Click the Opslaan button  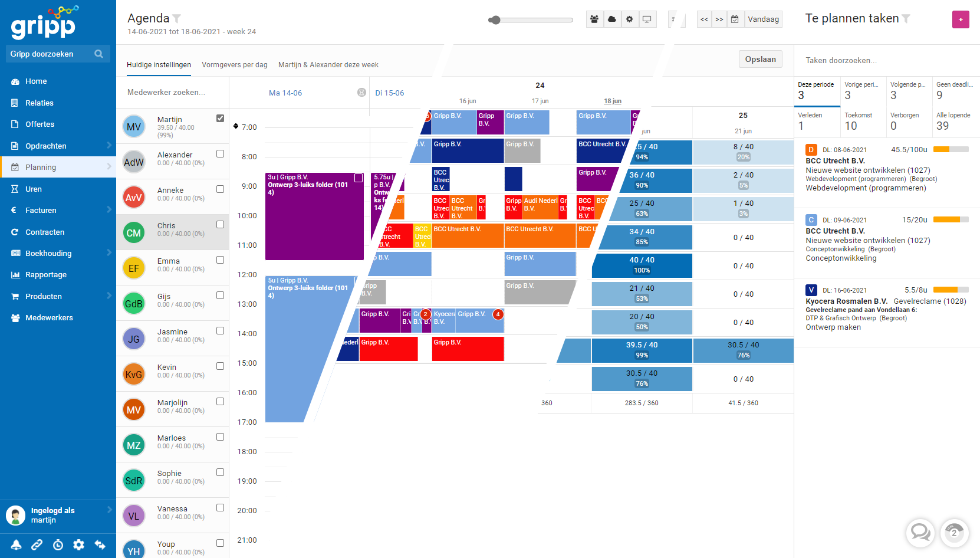pyautogui.click(x=760, y=59)
